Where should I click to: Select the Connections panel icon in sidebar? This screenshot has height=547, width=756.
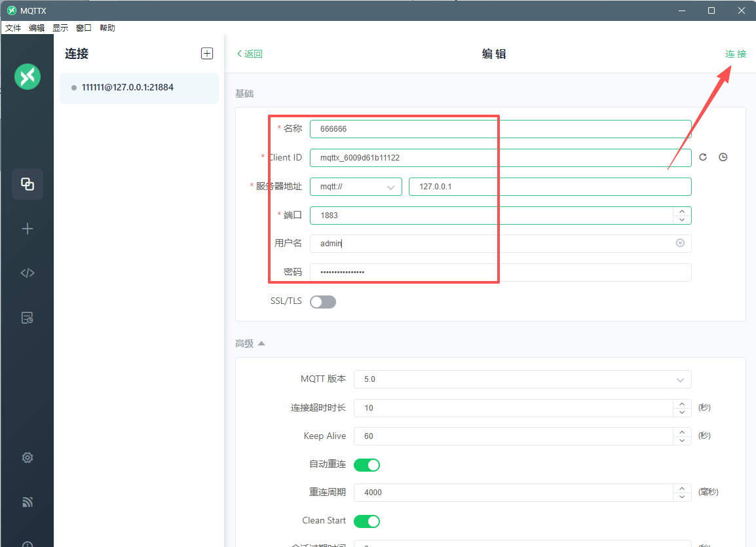click(27, 184)
